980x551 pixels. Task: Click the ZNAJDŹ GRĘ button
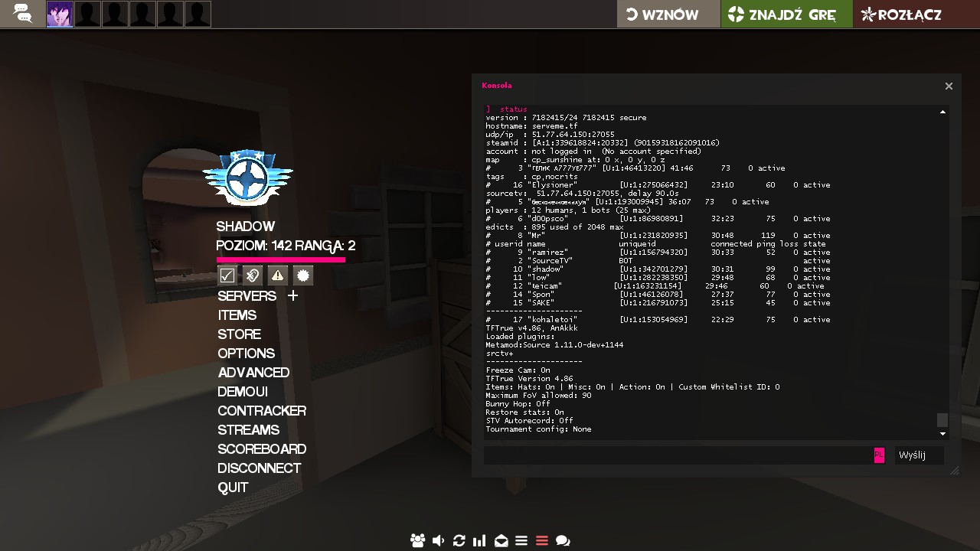point(786,15)
